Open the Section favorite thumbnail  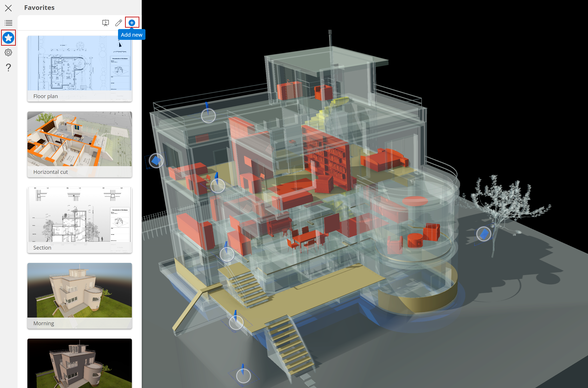(x=79, y=215)
